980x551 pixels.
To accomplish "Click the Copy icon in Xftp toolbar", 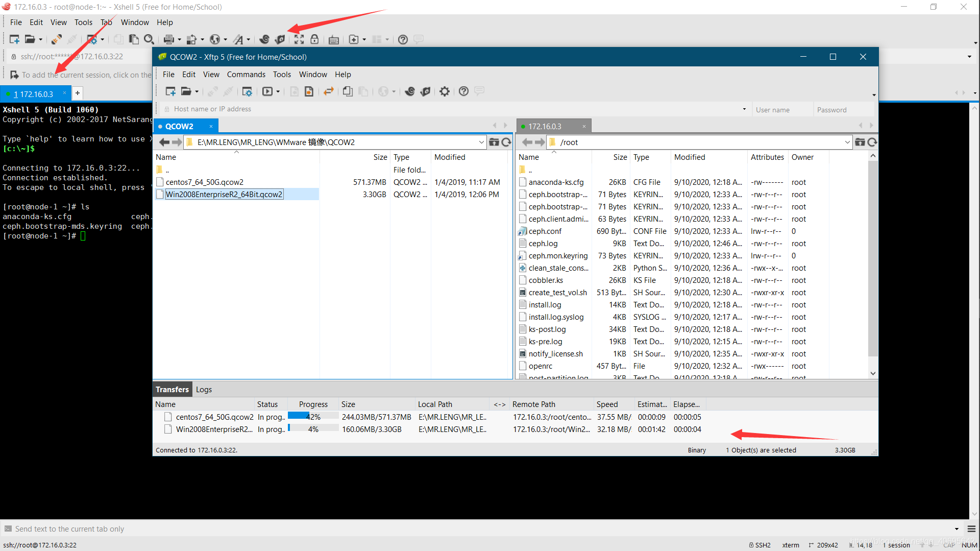I will (x=348, y=91).
